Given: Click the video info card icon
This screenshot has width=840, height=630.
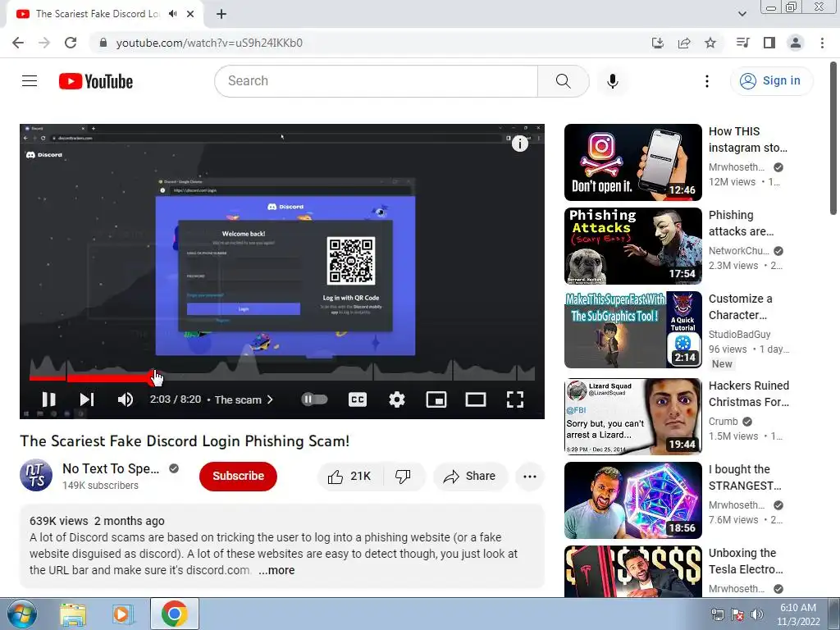Looking at the screenshot, I should (519, 143).
